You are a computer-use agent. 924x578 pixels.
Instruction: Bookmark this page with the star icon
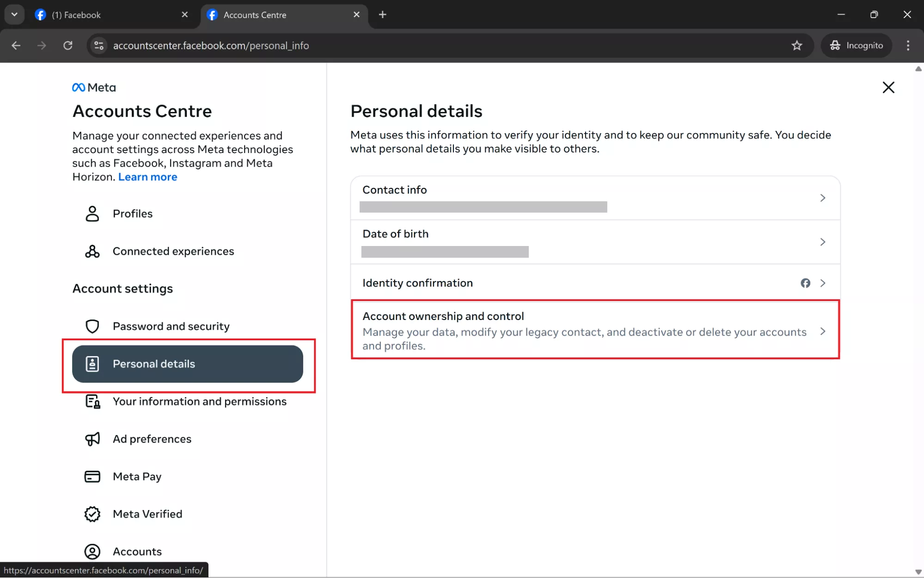click(x=796, y=45)
